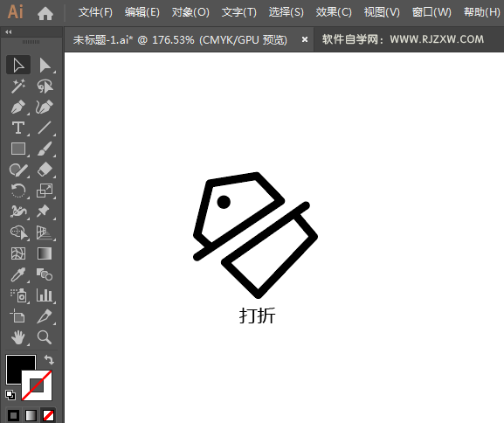Select the Hand tool
This screenshot has width=504, height=423.
(x=18, y=337)
